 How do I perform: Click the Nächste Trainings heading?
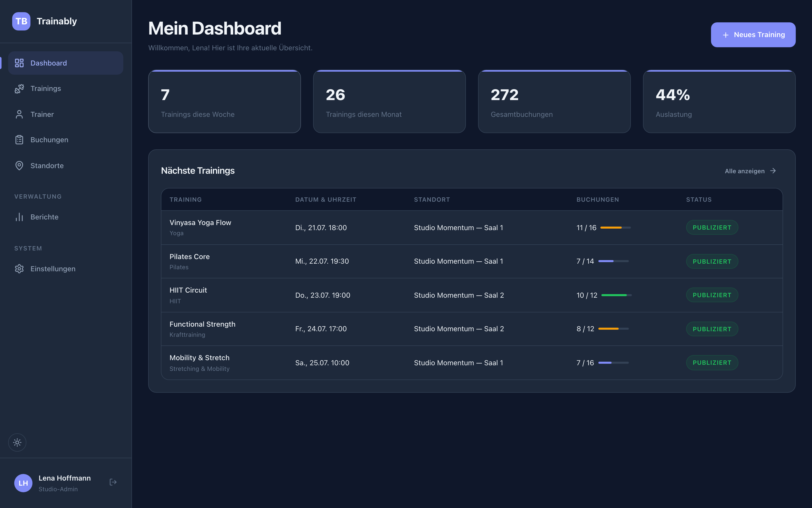198,171
